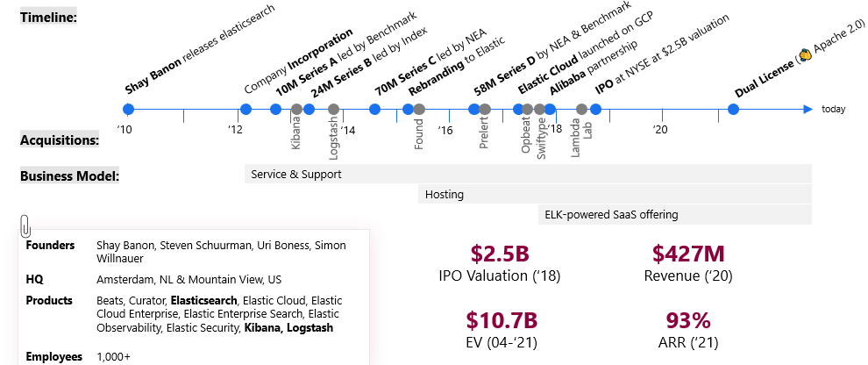Screen dimensions: 868x365
Task: Click the gray Logstash acquisition marker
Action: tap(333, 110)
